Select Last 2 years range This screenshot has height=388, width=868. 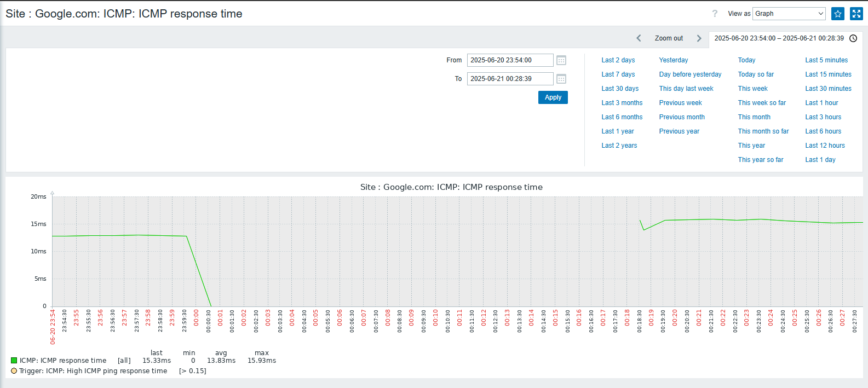click(619, 146)
